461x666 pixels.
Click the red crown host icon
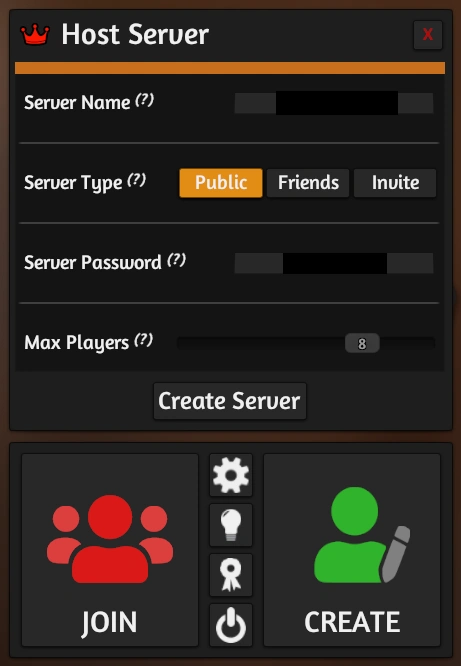click(x=35, y=34)
